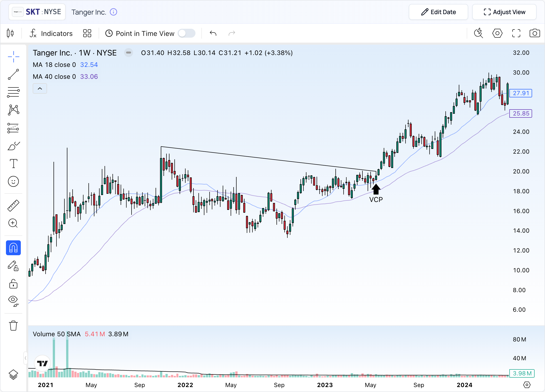The height and width of the screenshot is (392, 545).
Task: Hide all drawings with eye icon
Action: (x=13, y=301)
